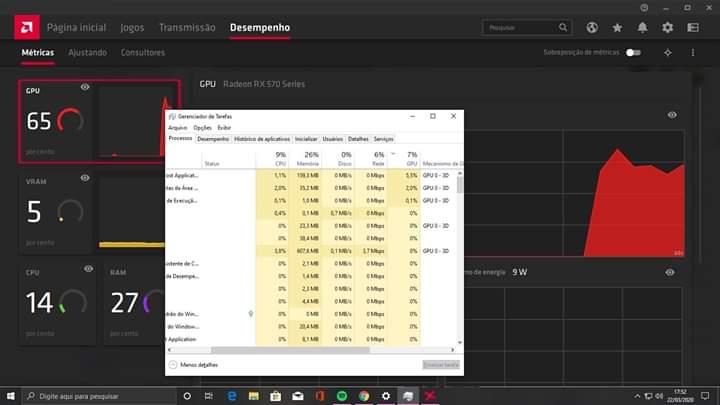This screenshot has width=720, height=405.
Task: Sort by Rede column header
Action: (370, 158)
